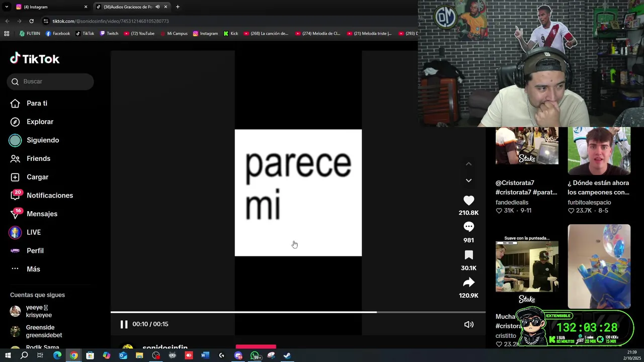Open the Chrome apps grid shortcut
Image resolution: width=644 pixels, height=362 pixels.
7,34
